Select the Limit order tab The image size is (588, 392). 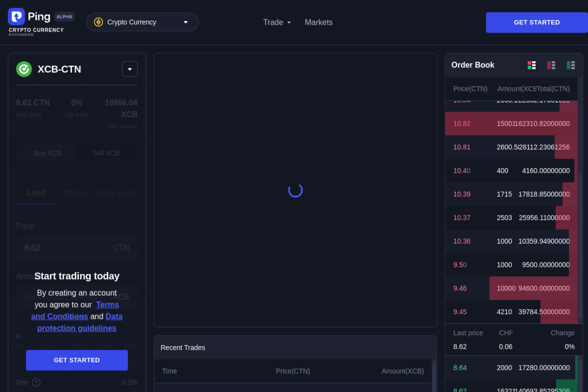[36, 193]
